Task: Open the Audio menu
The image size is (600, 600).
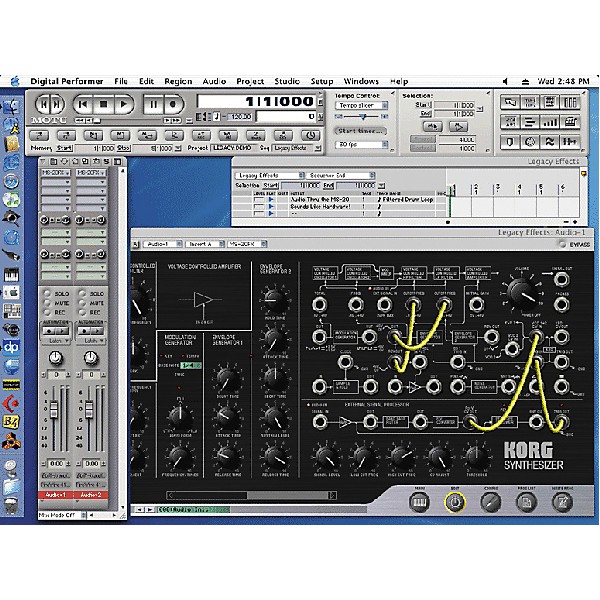Action: tap(214, 81)
